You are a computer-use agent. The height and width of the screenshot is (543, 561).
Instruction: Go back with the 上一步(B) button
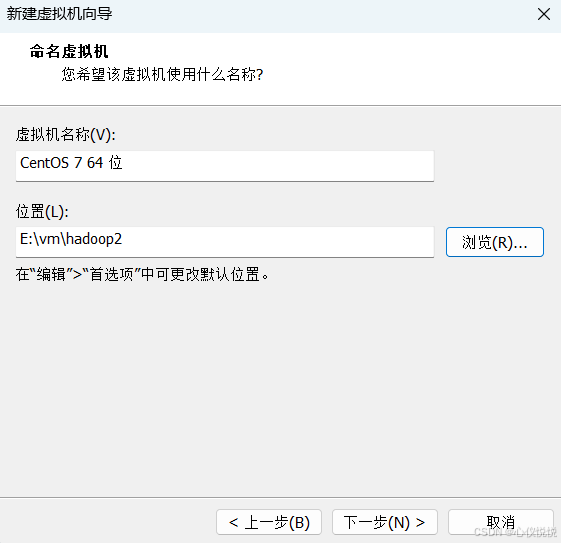pyautogui.click(x=269, y=522)
